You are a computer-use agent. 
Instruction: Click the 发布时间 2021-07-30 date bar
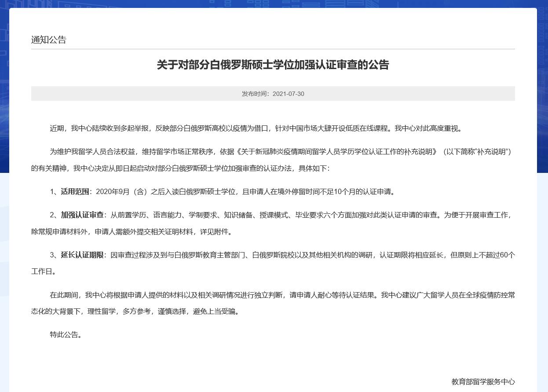[273, 94]
